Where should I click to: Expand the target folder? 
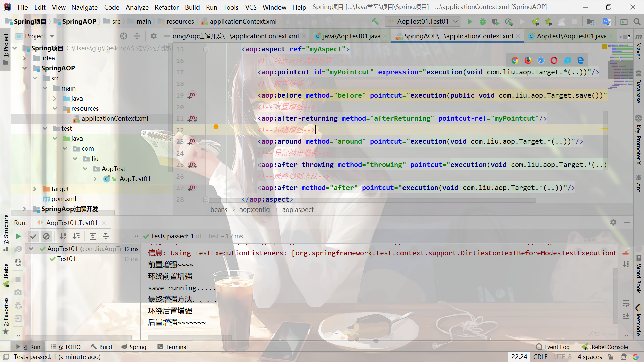click(x=35, y=189)
